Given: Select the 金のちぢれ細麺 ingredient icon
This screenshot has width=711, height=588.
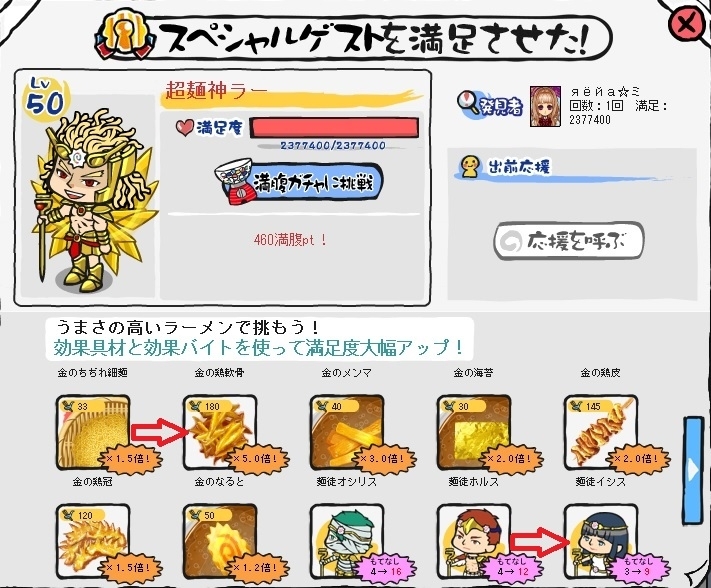Looking at the screenshot, I should pos(93,432).
